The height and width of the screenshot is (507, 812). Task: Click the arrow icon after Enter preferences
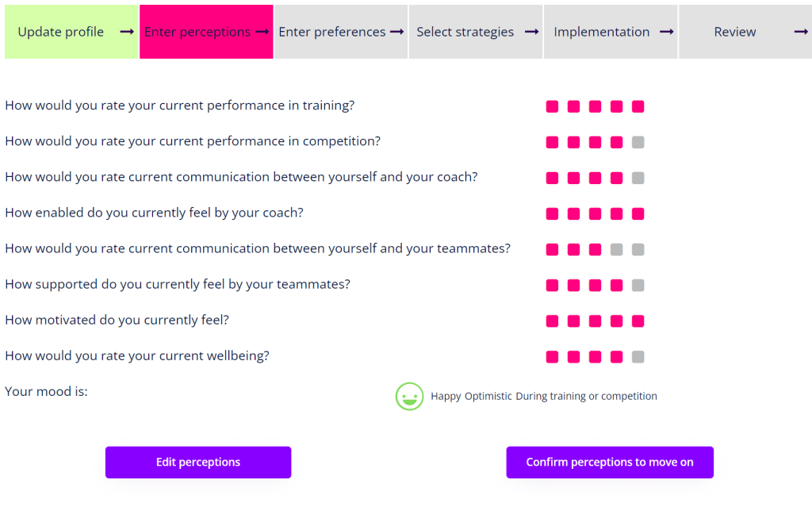point(397,32)
